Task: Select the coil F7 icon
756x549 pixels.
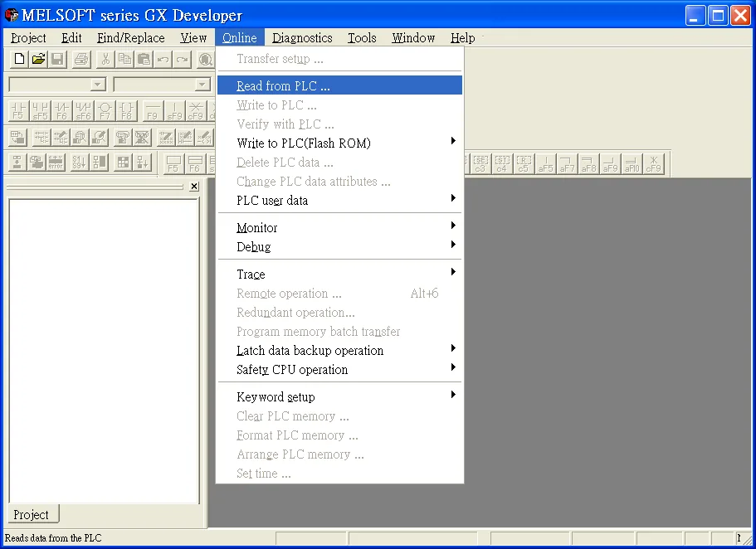Action: (x=105, y=111)
